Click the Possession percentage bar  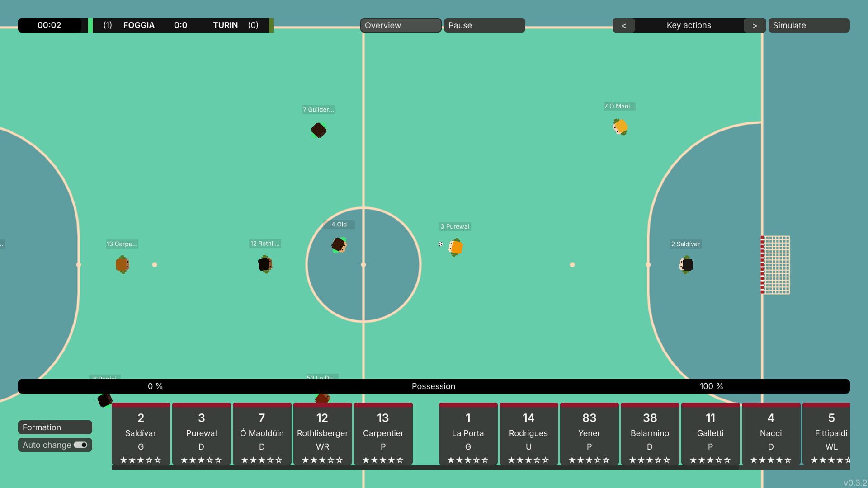pyautogui.click(x=433, y=386)
